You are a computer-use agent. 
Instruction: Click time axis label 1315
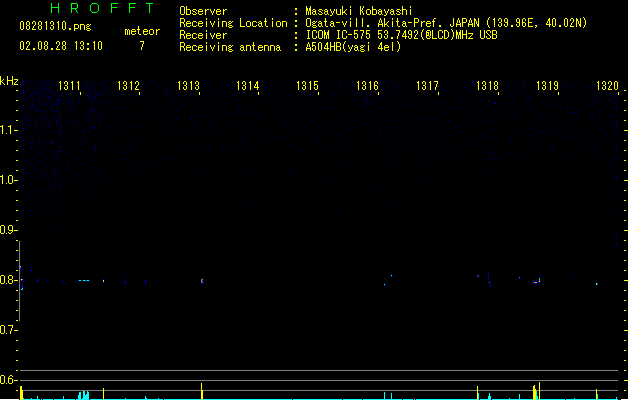pos(307,86)
